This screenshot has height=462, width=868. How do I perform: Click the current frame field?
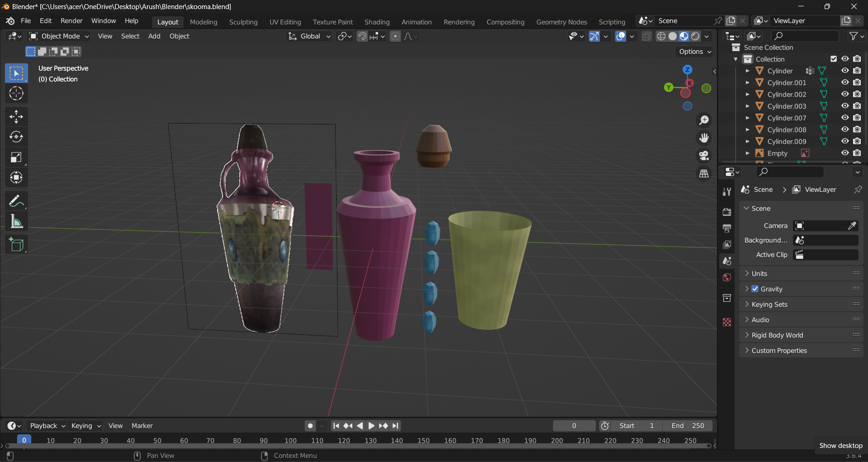pyautogui.click(x=574, y=426)
